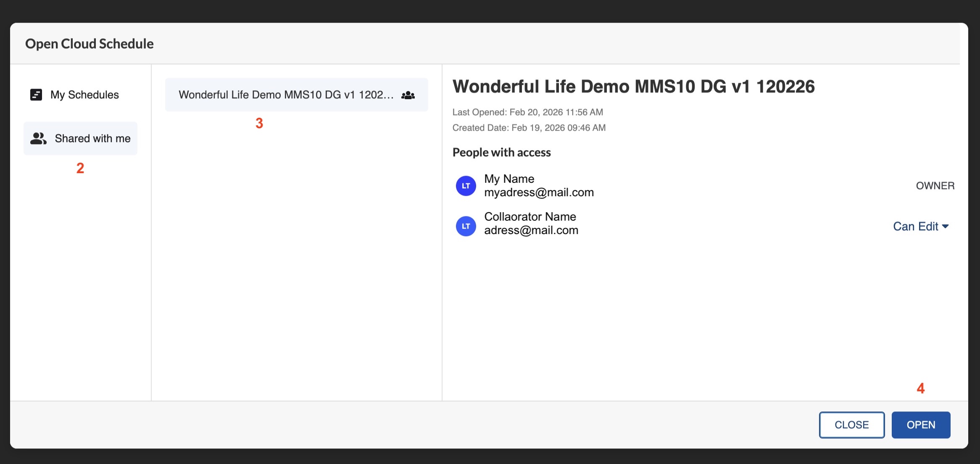Click the LT avatar next to Collaorator Name
Image resolution: width=980 pixels, height=464 pixels.
point(466,226)
